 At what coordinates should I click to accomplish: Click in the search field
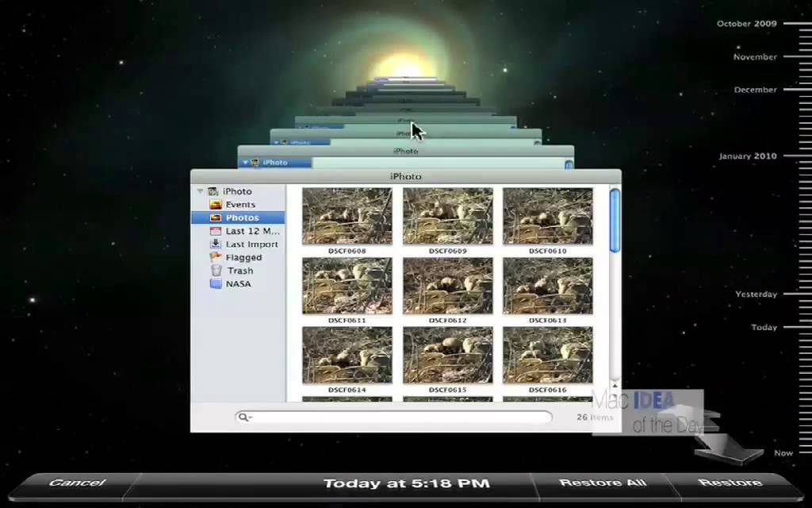coord(393,418)
